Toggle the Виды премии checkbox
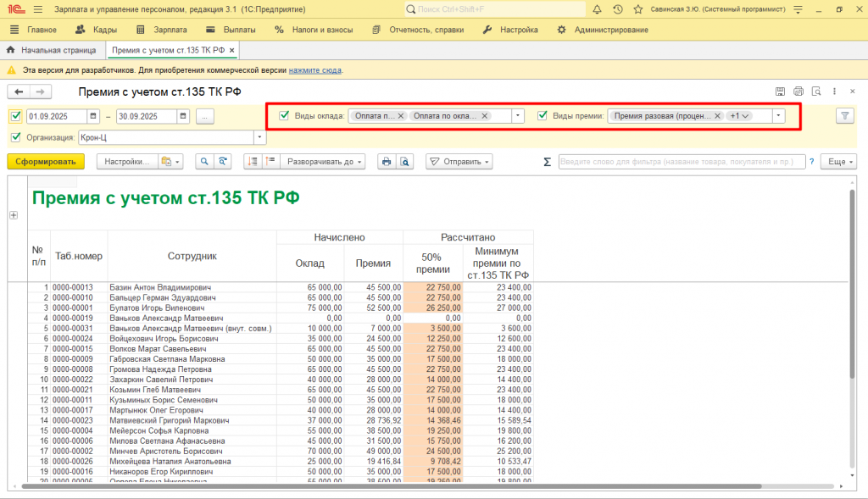Viewport: 868px width, 499px height. click(542, 116)
